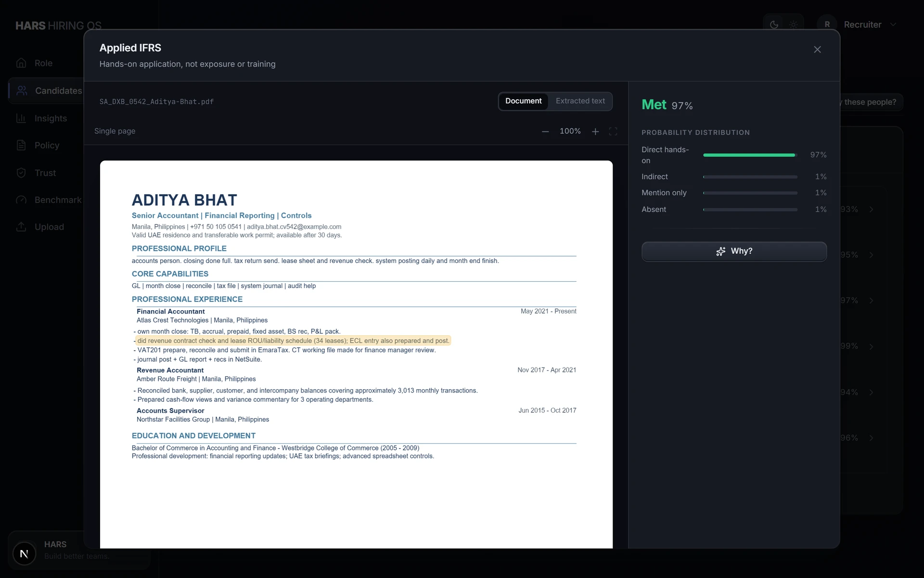Open the Role sidebar icon
This screenshot has height=578, width=924.
tap(21, 63)
